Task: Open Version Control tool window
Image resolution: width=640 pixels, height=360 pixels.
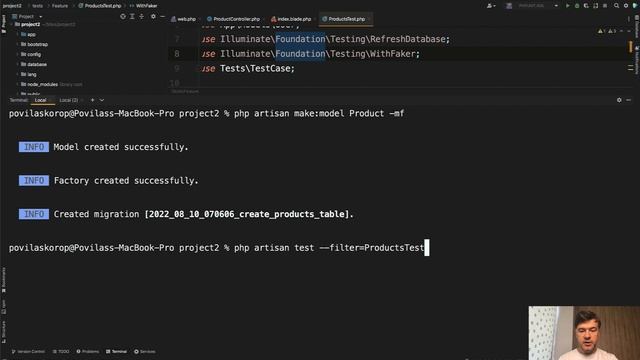Action: pyautogui.click(x=28, y=351)
